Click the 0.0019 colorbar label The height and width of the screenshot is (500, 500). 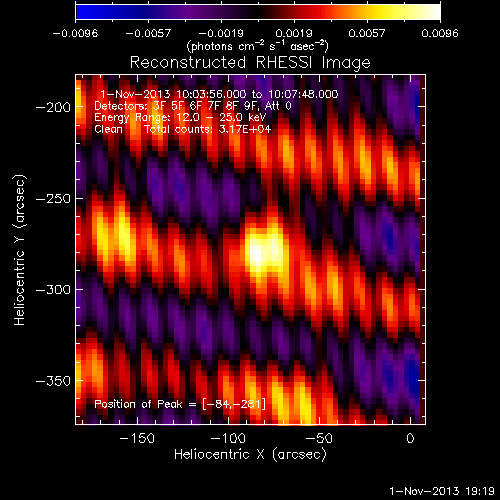pos(294,33)
